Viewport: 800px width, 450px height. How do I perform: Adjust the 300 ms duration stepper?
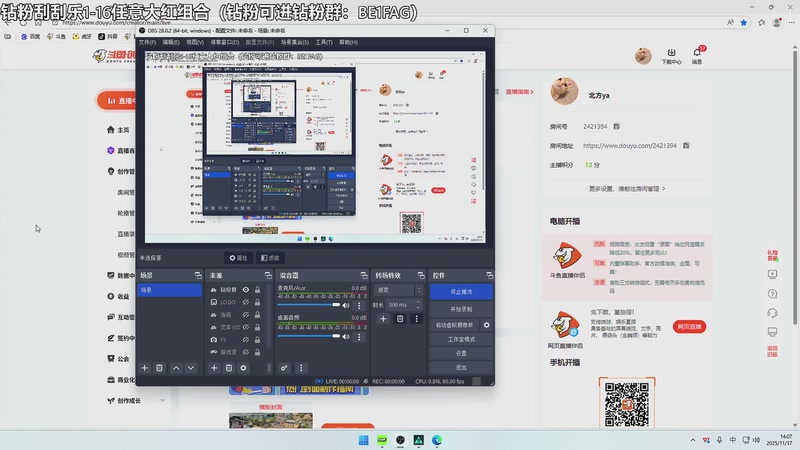coord(418,305)
